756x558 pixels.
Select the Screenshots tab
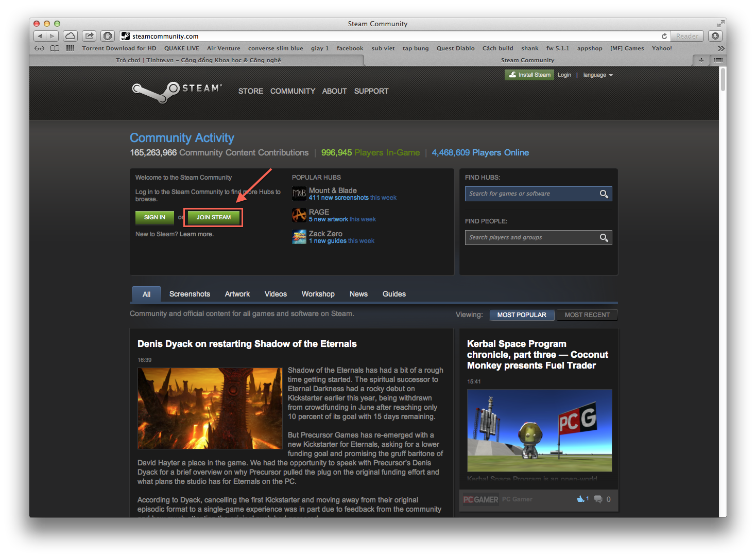[x=190, y=294]
